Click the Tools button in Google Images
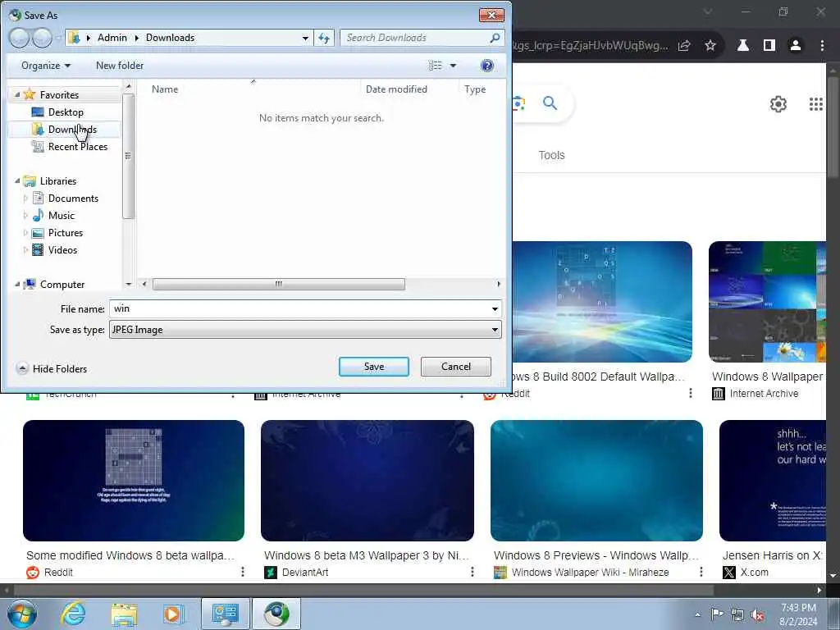 (551, 155)
